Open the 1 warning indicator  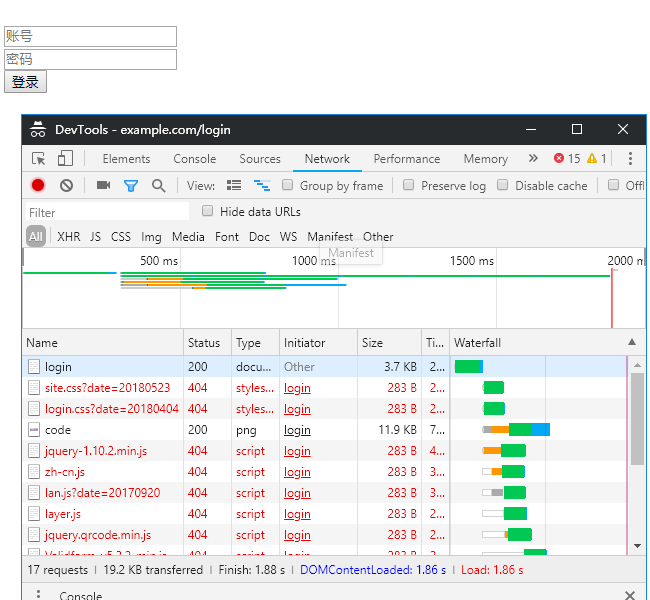coord(597,158)
